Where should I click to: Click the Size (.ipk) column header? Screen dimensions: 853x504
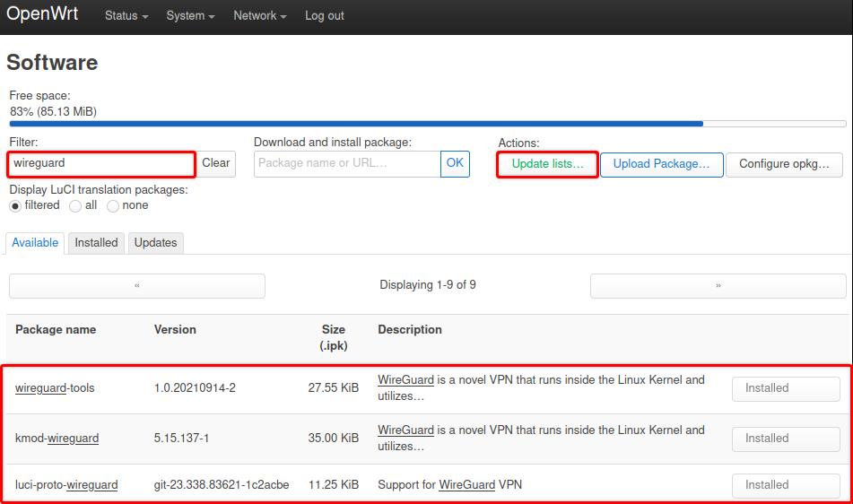point(334,337)
